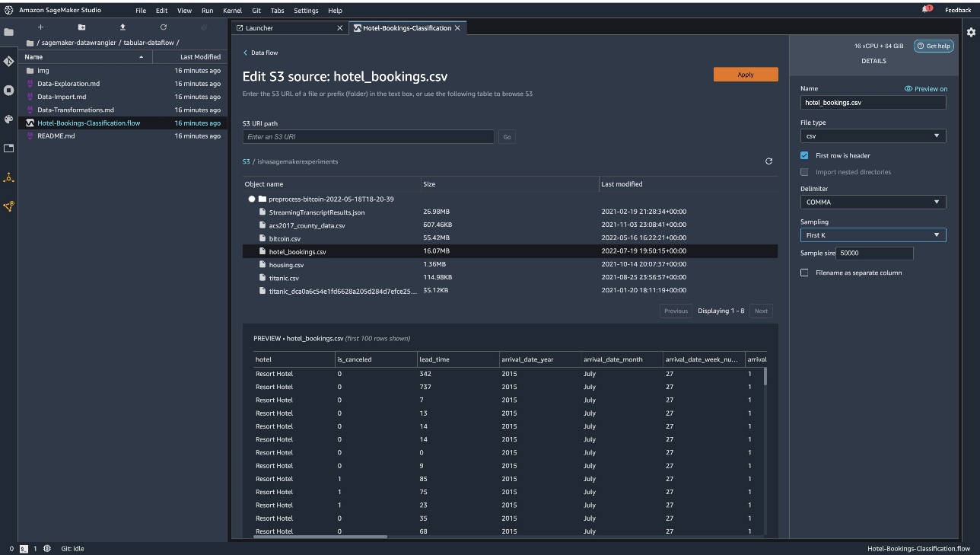The image size is (980, 555).
Task: Open the Edit menu
Action: (x=162, y=11)
